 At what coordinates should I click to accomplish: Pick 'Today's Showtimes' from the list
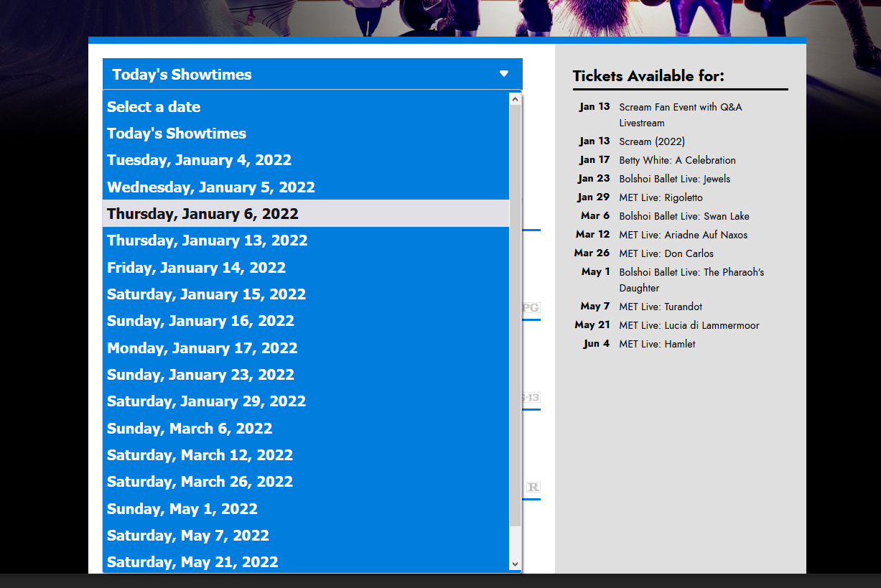pos(306,134)
